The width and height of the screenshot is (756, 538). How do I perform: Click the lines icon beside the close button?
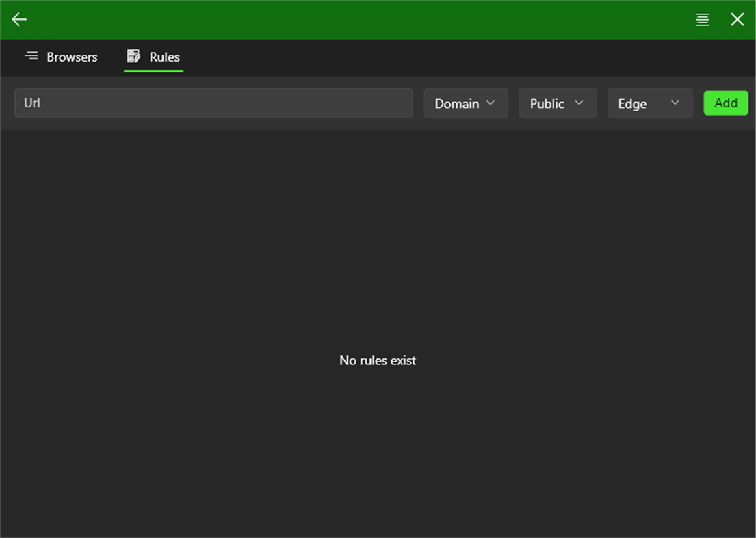click(x=702, y=19)
